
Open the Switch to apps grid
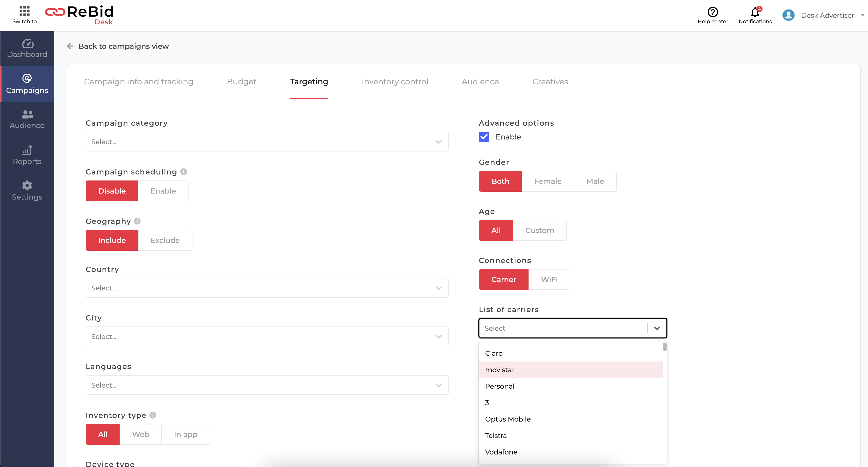point(24,15)
